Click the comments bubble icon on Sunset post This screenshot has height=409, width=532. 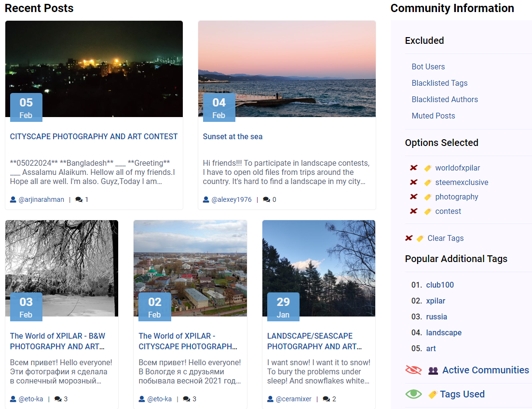tap(266, 199)
